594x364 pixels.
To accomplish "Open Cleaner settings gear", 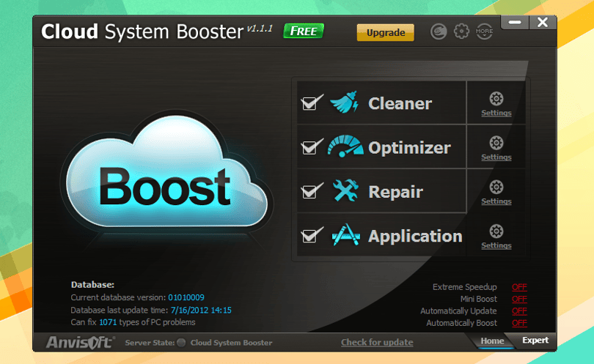I will [496, 99].
